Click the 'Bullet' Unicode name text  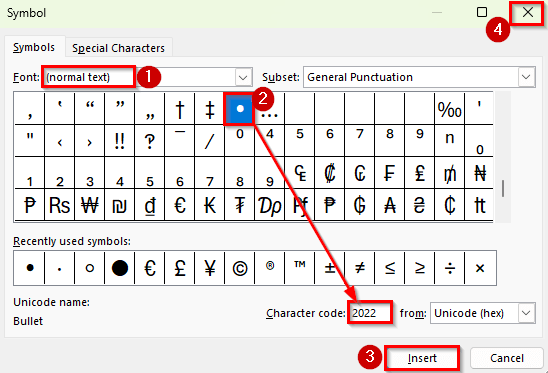[x=28, y=321]
